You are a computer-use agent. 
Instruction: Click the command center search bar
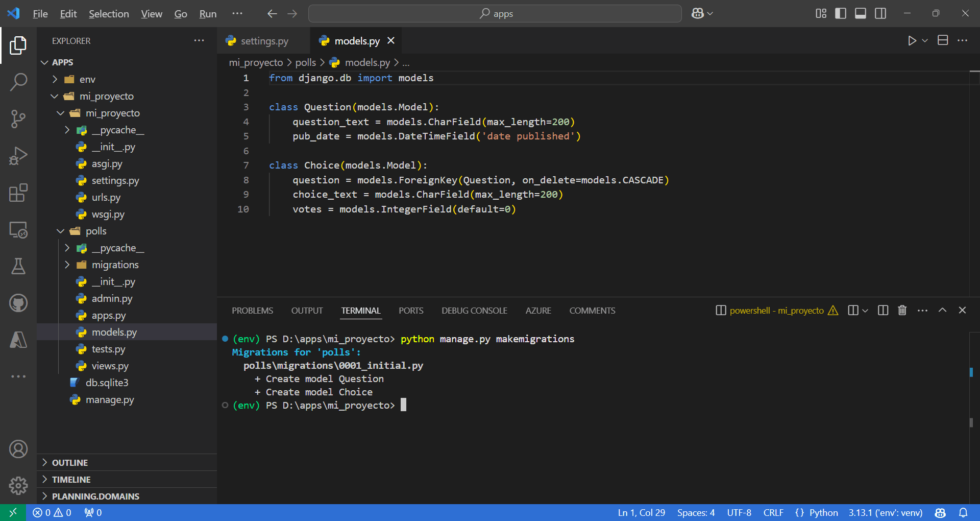[494, 13]
